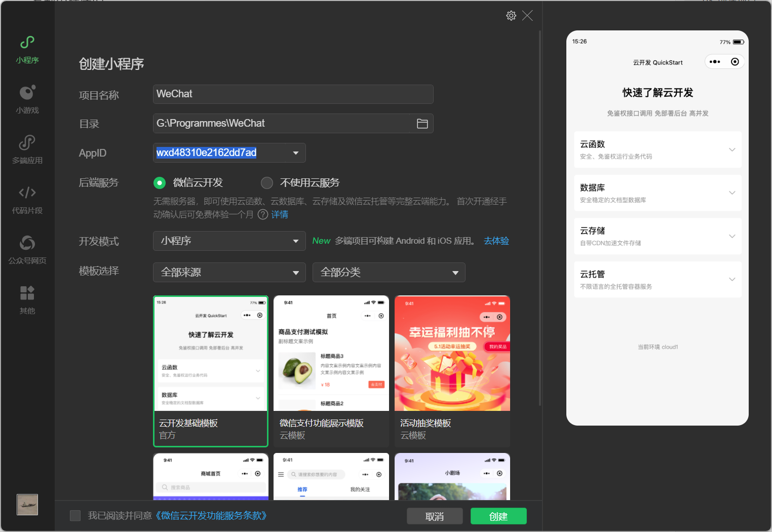Open the 小游戏 sidebar section
The image size is (772, 532).
(x=27, y=100)
